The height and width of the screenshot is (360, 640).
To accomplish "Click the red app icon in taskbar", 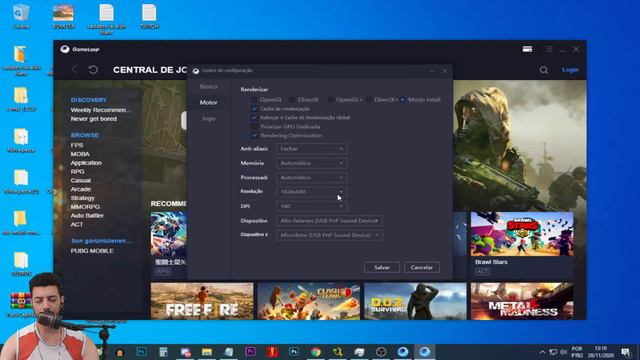I will (272, 352).
